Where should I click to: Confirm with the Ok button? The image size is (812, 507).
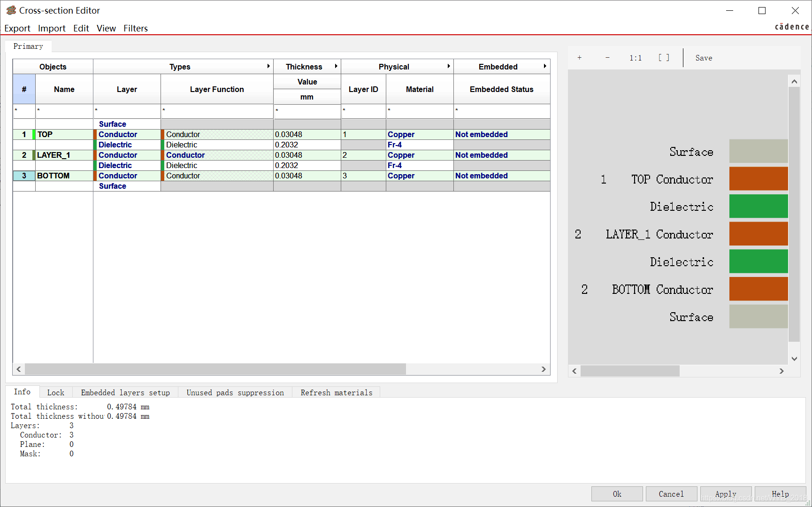pos(617,494)
